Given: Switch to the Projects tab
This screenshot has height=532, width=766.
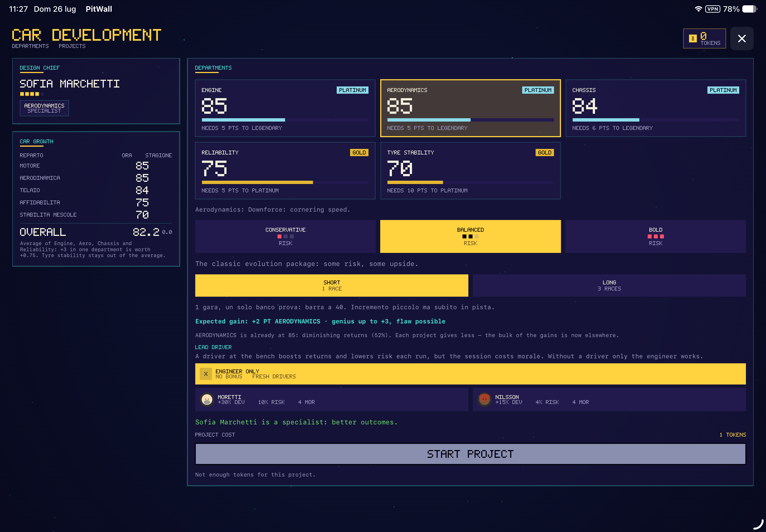Looking at the screenshot, I should (72, 46).
